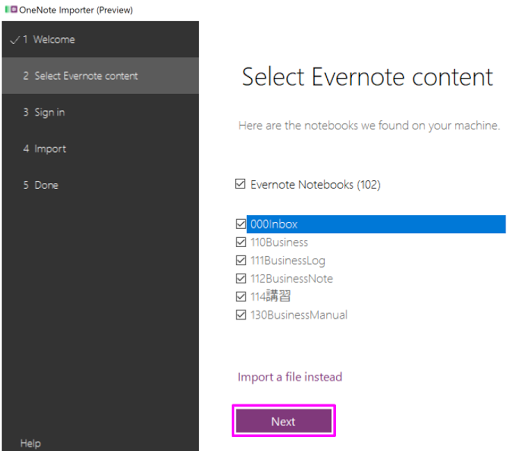Uncheck the 130BusinessManual checkbox
512x451 pixels.
pos(241,315)
